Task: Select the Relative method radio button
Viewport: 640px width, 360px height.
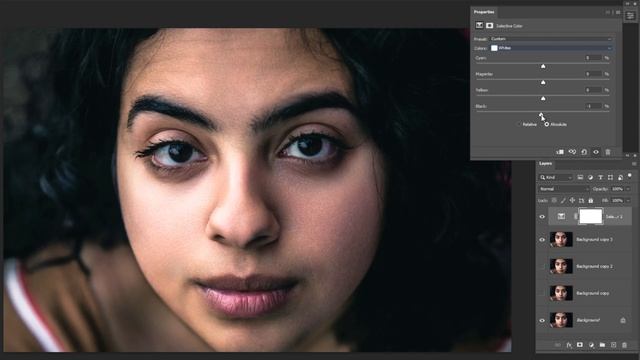Action: [519, 124]
